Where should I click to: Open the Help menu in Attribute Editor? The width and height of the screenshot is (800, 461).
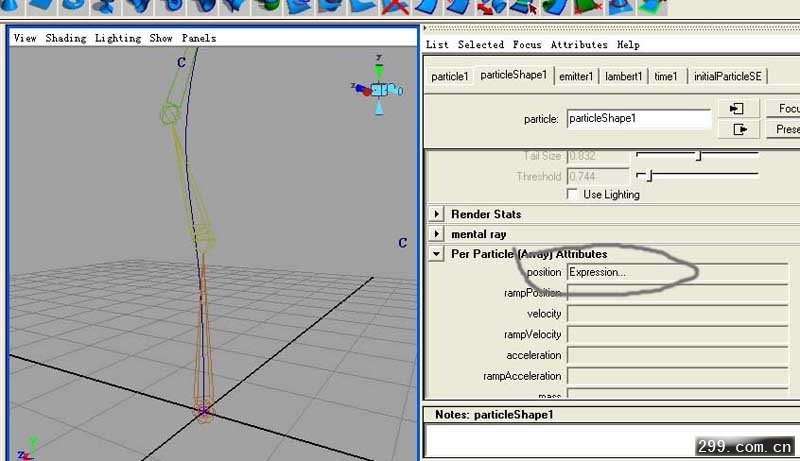pyautogui.click(x=628, y=44)
